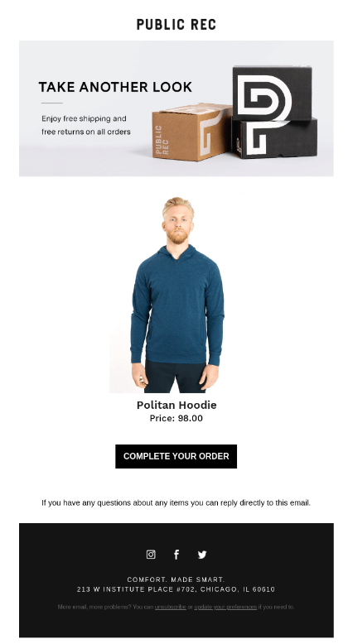Click the COMPLETE YOUR ORDER button
Viewport: 353px width, 644px height.
[176, 456]
